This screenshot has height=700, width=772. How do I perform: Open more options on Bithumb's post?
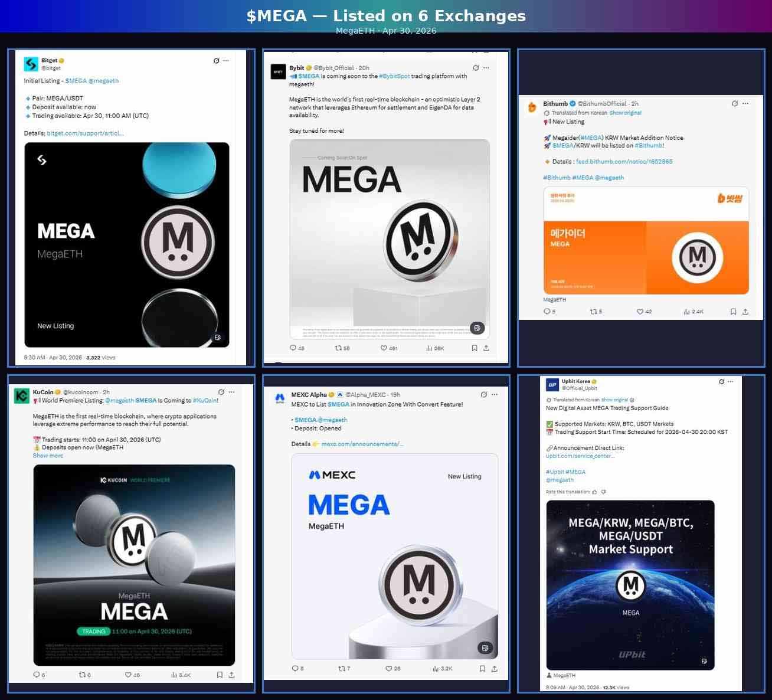(745, 103)
